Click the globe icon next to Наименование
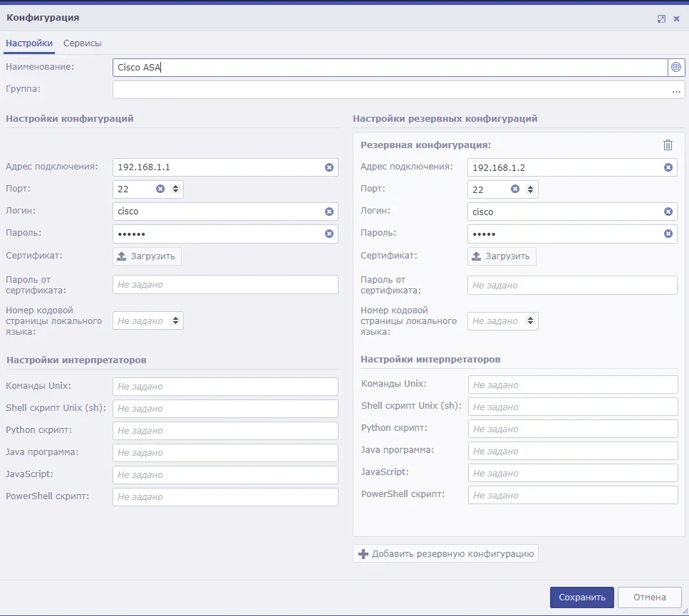Viewport: 689px width, 616px height. pos(676,68)
